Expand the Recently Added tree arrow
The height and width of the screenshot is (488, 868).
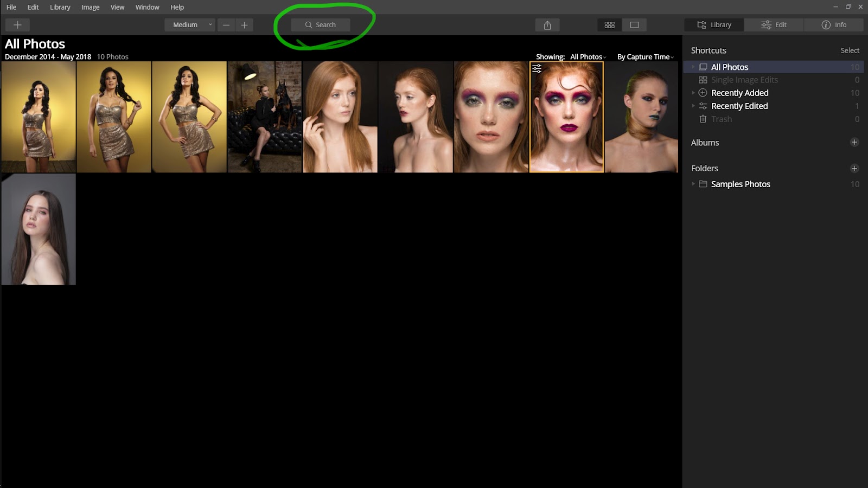click(693, 93)
